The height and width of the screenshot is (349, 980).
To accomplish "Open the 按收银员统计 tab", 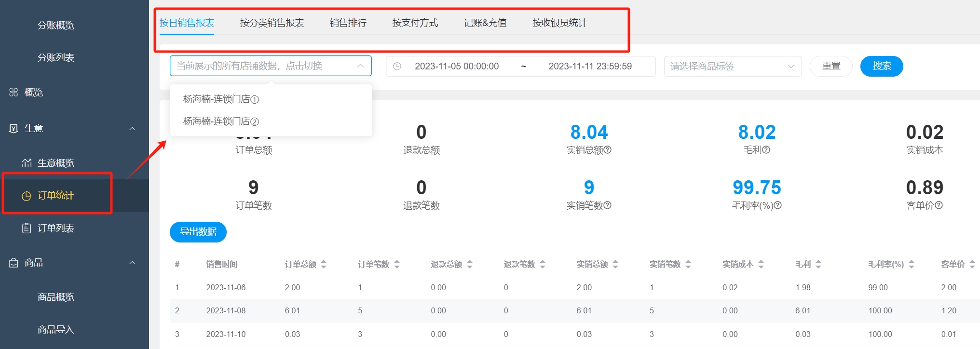I will pos(559,23).
